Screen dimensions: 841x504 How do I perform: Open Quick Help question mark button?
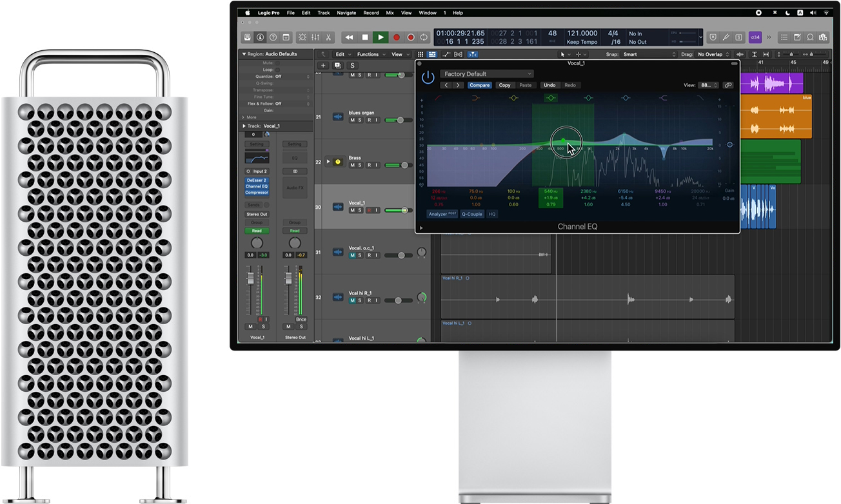(273, 37)
